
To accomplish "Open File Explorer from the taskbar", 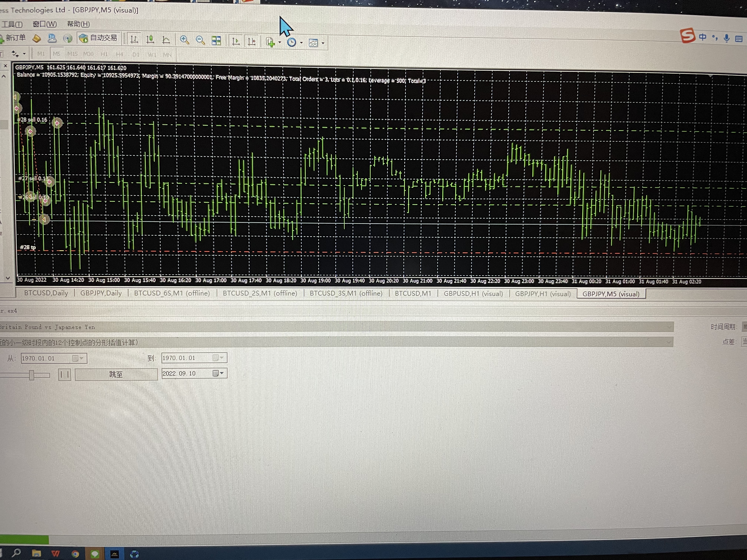I will point(36,553).
